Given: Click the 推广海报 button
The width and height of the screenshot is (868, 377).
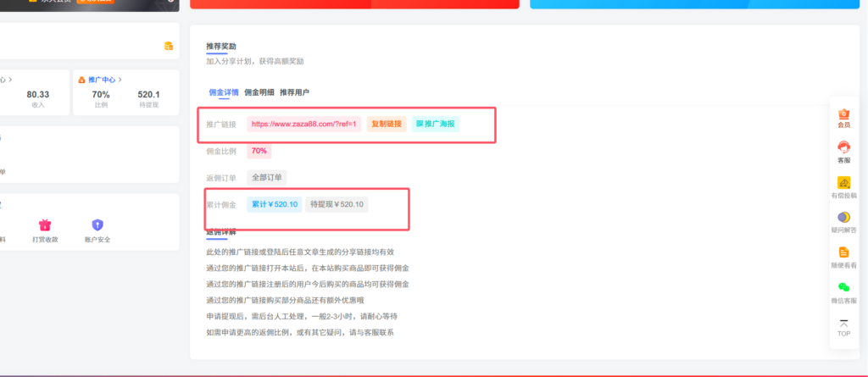Looking at the screenshot, I should 436,124.
